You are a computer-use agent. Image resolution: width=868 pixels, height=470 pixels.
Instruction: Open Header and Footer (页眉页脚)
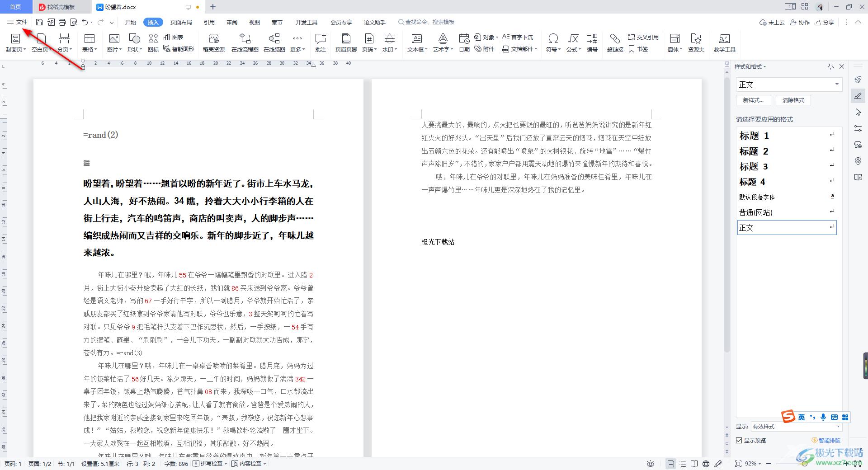pyautogui.click(x=346, y=43)
